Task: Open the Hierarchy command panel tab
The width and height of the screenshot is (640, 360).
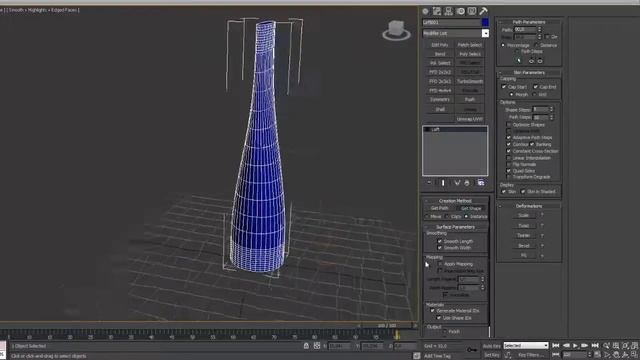Action: pos(449,11)
